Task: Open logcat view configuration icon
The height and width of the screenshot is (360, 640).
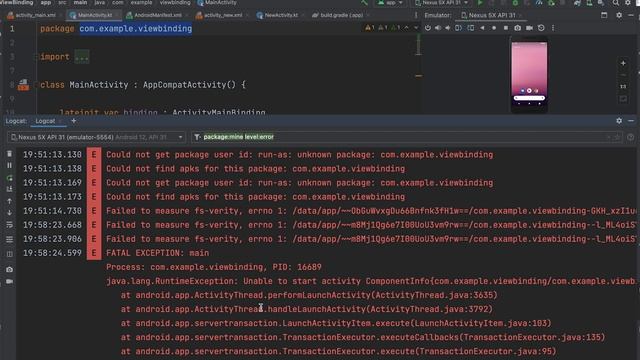Action: [x=9, y=239]
